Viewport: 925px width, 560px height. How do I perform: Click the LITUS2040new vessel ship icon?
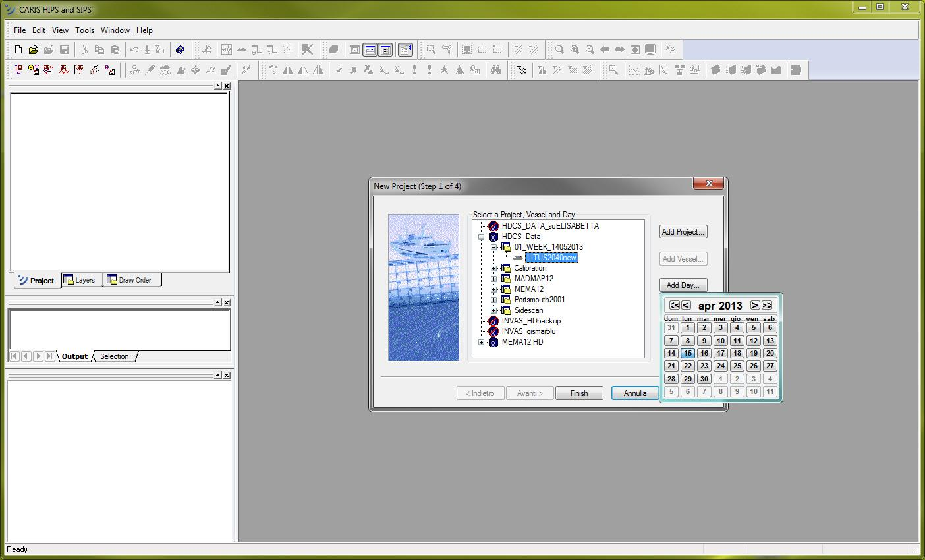[x=519, y=258]
